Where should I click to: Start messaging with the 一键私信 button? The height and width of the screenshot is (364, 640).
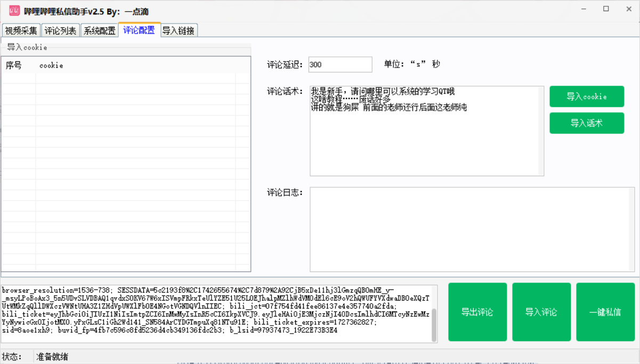[605, 312]
